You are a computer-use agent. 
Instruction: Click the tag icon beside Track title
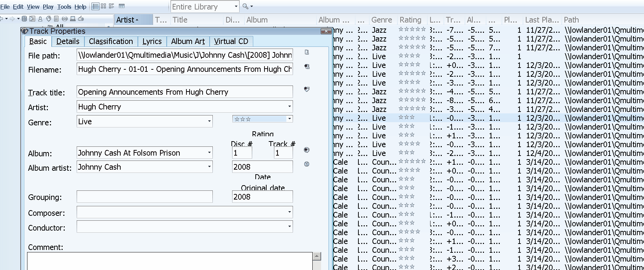click(307, 89)
